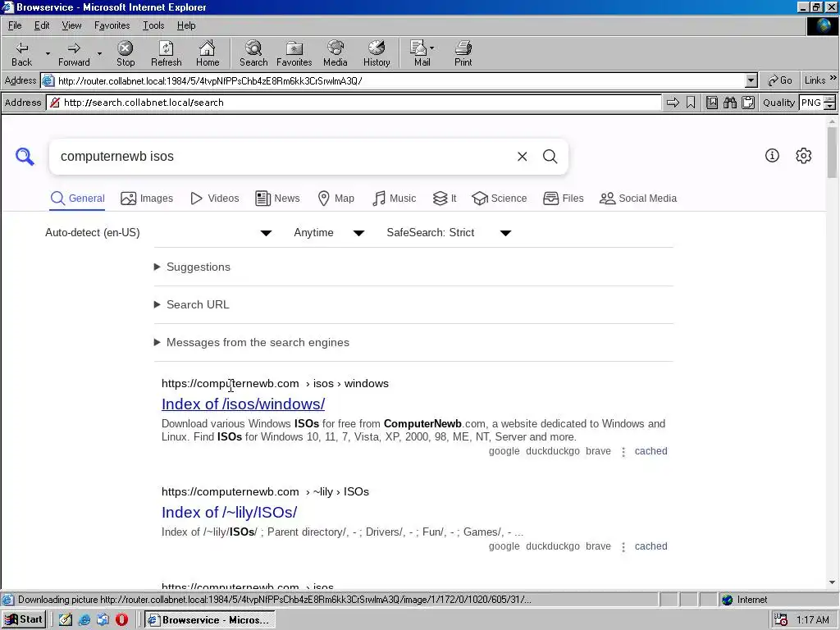
Task: Open the Anytime time range dropdown
Action: [329, 233]
